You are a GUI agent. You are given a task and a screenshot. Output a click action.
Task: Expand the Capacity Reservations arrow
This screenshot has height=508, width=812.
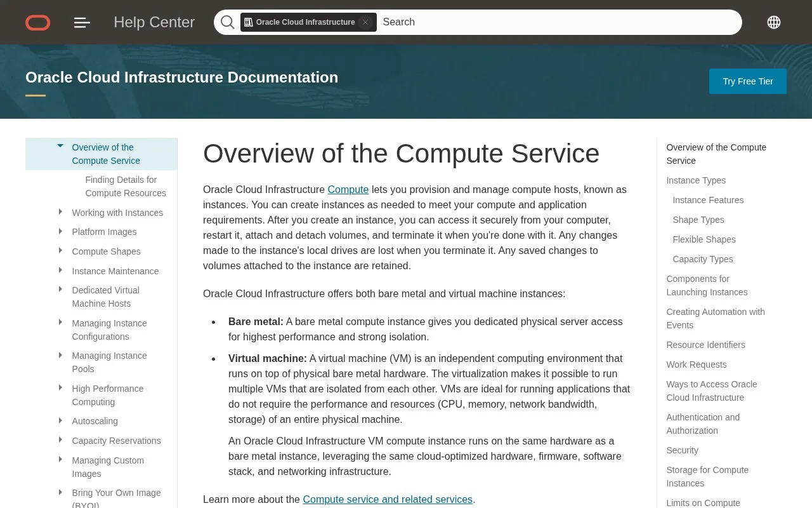(x=60, y=440)
